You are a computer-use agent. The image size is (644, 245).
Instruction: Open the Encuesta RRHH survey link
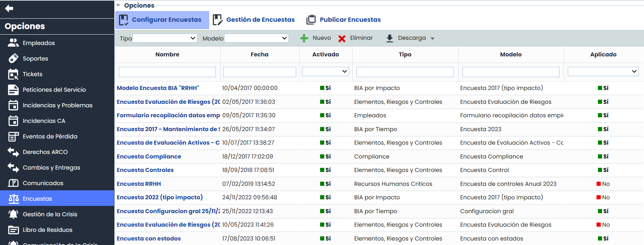[139, 184]
